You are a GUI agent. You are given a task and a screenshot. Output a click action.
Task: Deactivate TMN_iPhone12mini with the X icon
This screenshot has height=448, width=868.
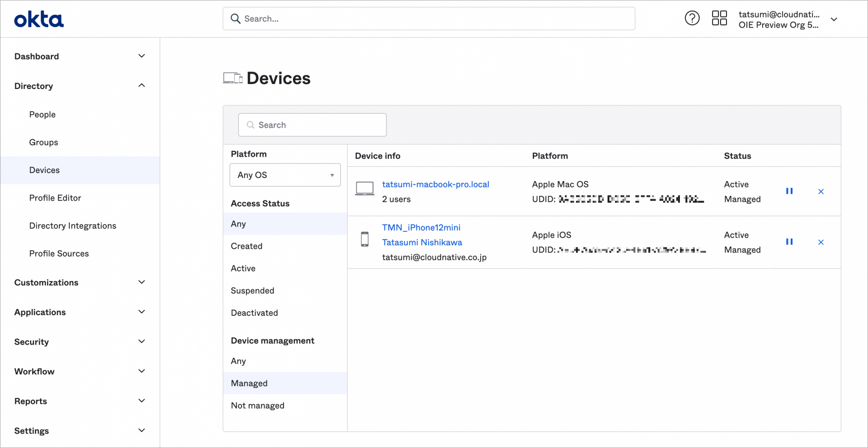821,242
